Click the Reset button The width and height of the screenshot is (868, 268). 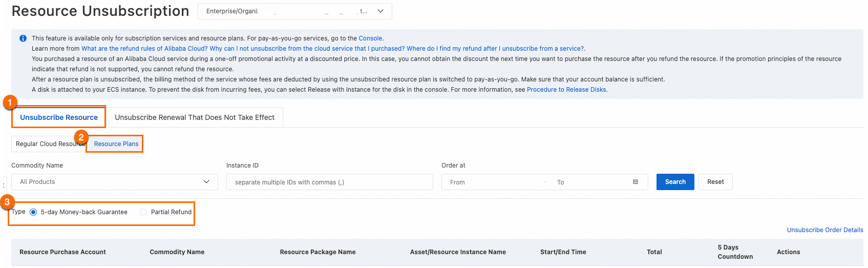click(x=715, y=182)
